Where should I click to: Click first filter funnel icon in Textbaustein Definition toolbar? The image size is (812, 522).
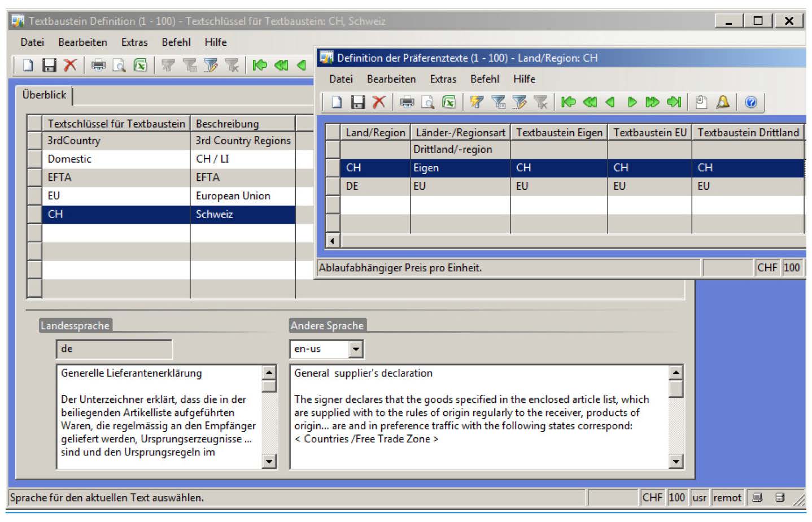click(168, 65)
